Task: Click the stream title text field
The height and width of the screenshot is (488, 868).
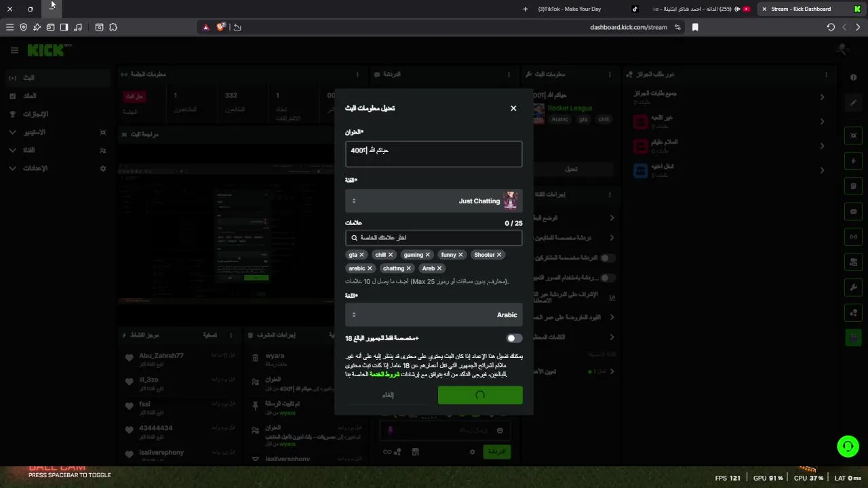Action: click(x=433, y=154)
